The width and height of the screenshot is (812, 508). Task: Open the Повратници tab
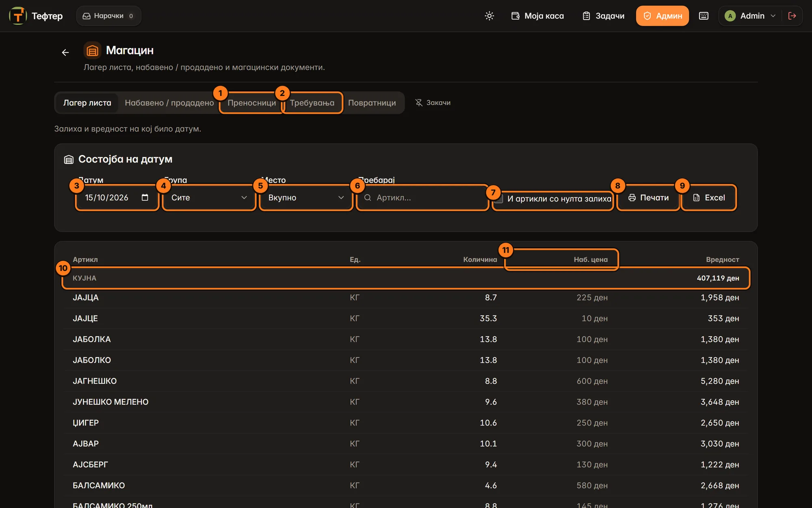[x=372, y=103]
